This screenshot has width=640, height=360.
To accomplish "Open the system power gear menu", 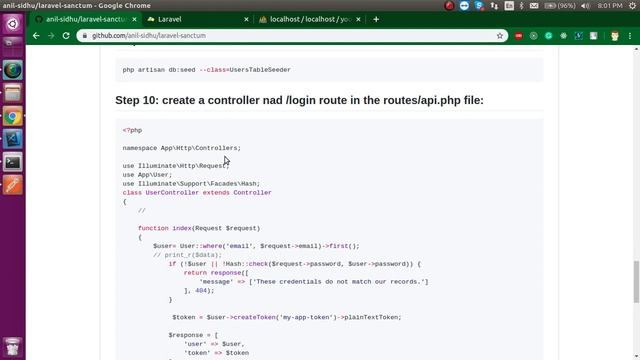I will coord(633,6).
